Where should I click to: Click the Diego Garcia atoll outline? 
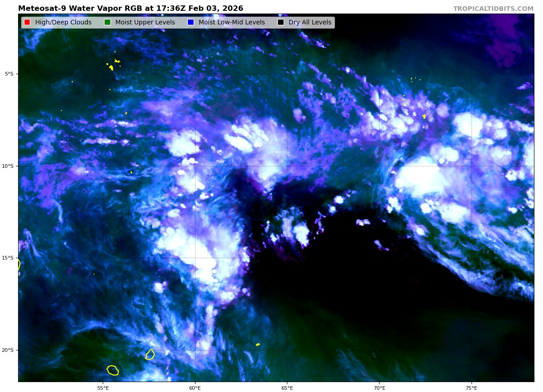[424, 117]
